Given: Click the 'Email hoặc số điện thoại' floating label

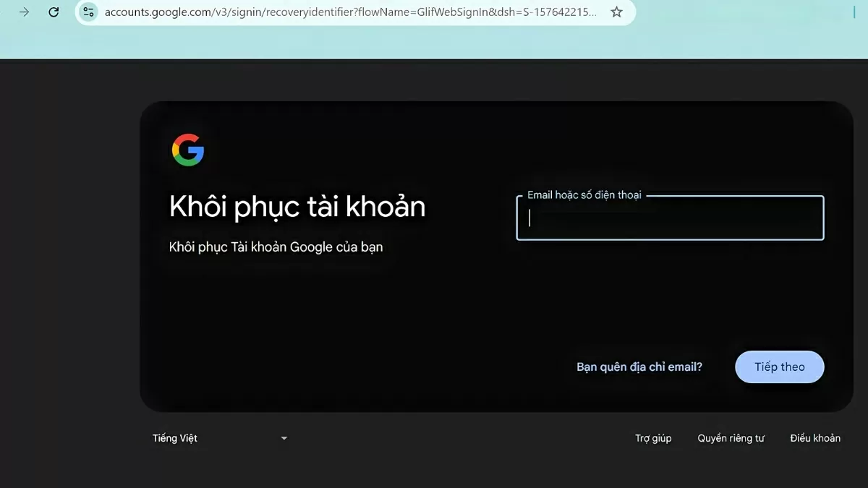Looking at the screenshot, I should tap(584, 195).
